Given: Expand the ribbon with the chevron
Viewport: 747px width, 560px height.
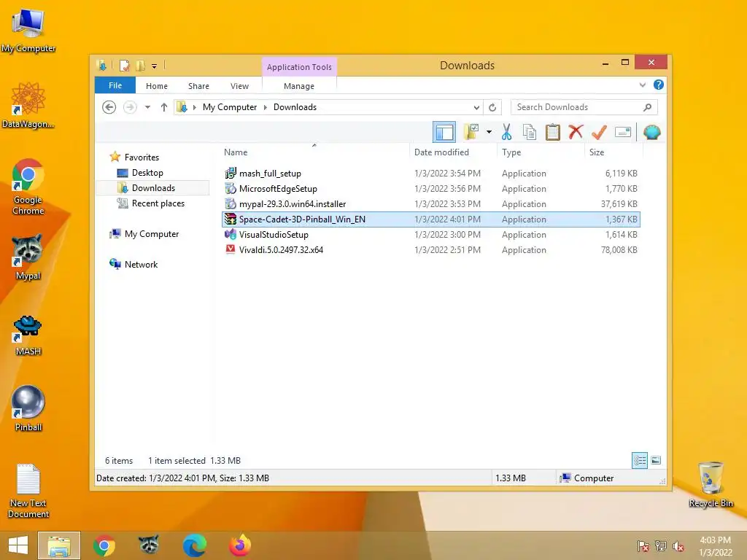Looking at the screenshot, I should [x=642, y=85].
